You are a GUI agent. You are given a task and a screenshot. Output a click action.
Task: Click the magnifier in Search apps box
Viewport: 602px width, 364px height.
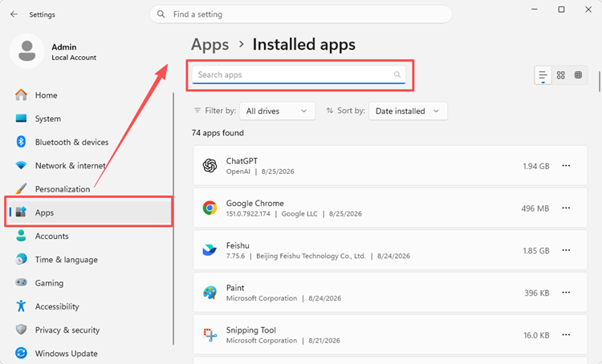397,75
